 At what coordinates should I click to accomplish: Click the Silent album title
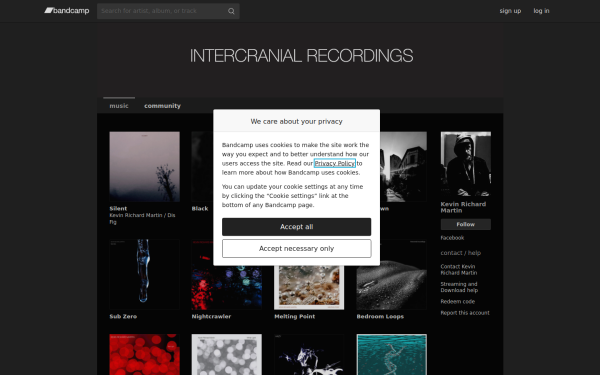[x=118, y=209]
